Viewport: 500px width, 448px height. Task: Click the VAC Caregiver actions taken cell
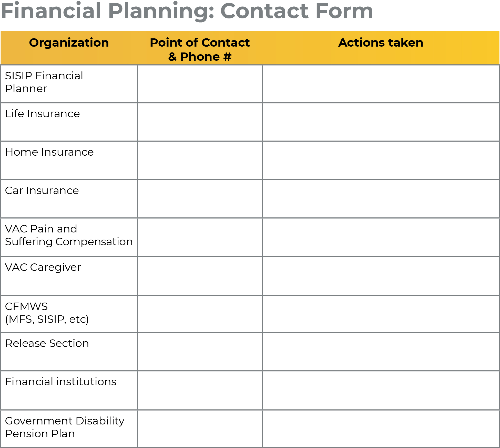tap(381, 276)
